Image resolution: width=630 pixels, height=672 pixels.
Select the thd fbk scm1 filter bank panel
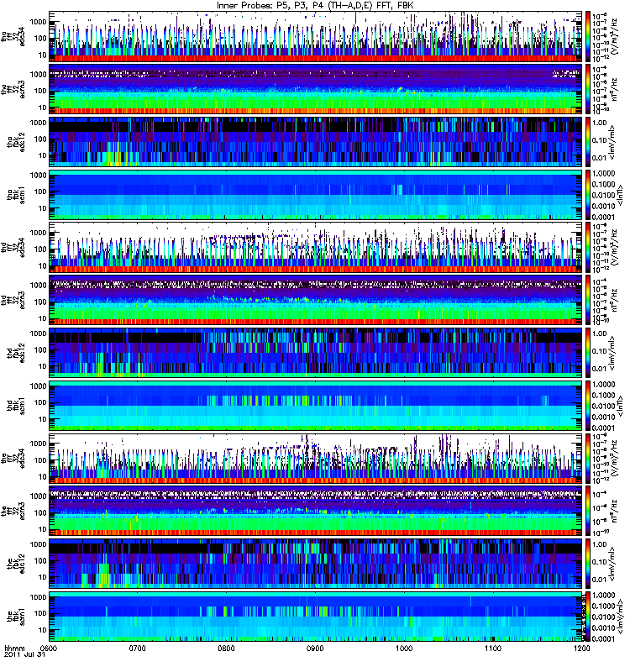pos(316,406)
